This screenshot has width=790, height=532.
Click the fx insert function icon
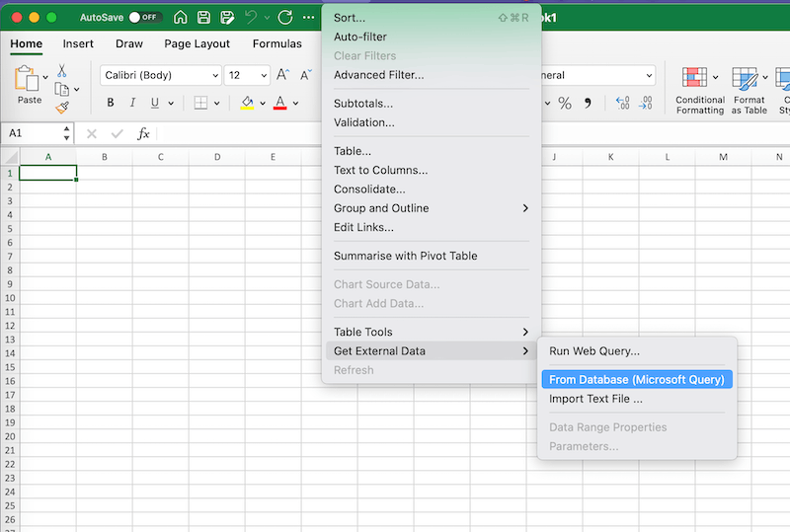tap(143, 133)
